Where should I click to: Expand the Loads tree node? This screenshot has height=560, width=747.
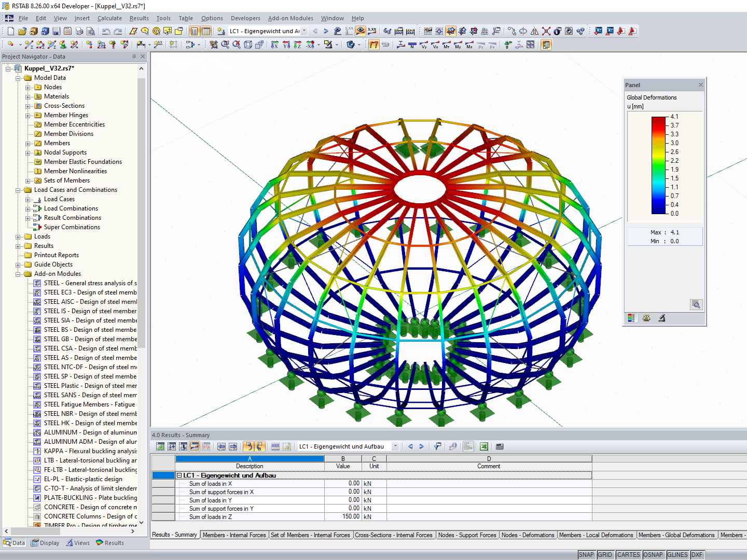click(18, 237)
